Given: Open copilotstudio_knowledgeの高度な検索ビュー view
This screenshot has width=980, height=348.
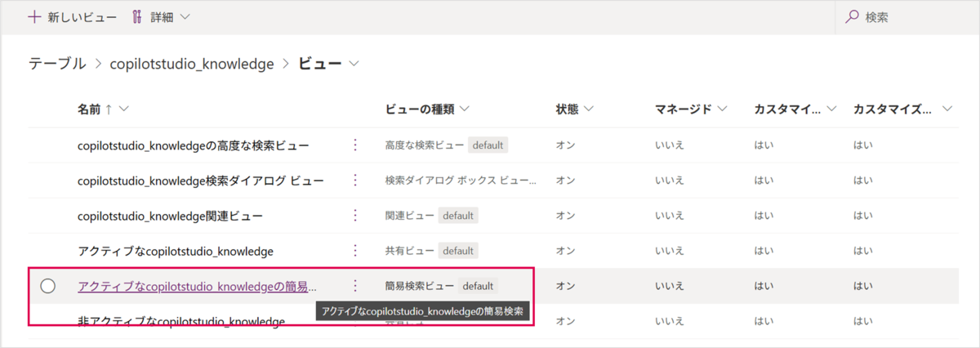Looking at the screenshot, I should 194,145.
